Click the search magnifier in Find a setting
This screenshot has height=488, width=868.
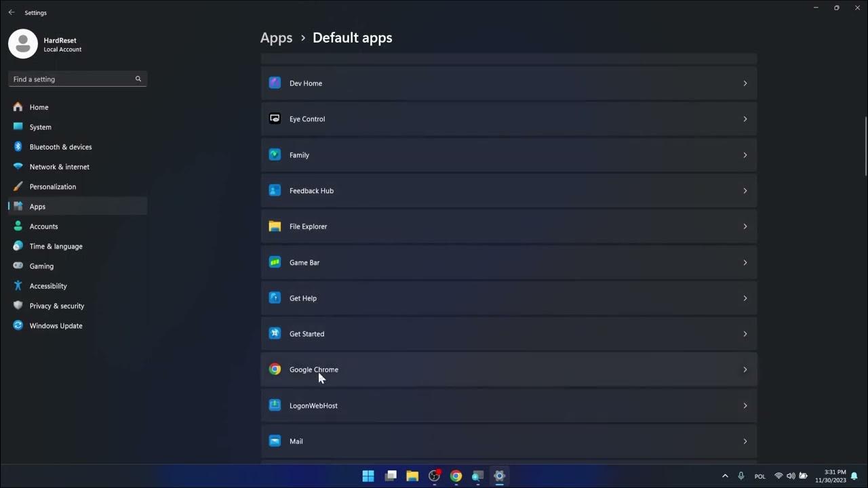[x=138, y=79]
